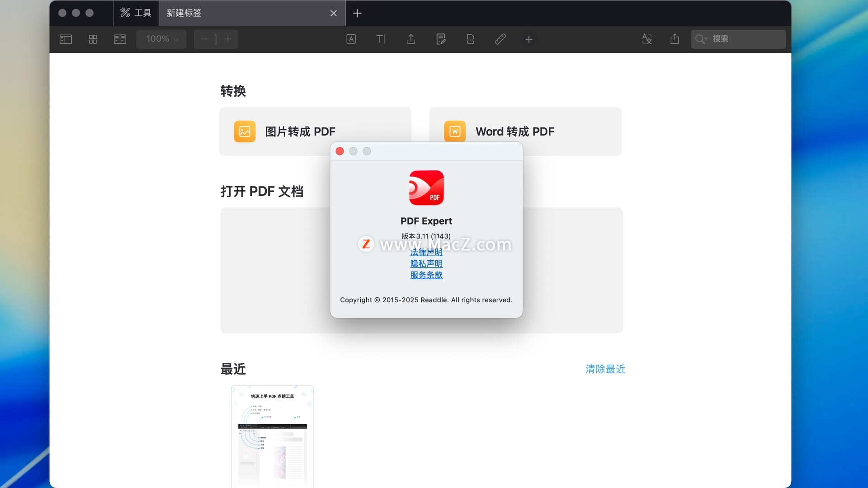Screen dimensions: 868x488
Task: Add a toolbar tool with plus
Action: (528, 39)
